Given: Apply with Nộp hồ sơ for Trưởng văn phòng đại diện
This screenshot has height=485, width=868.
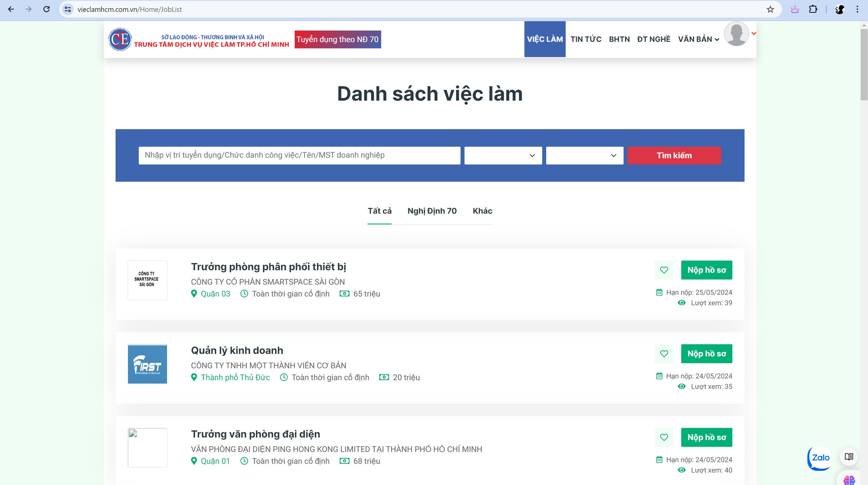Looking at the screenshot, I should pos(707,438).
